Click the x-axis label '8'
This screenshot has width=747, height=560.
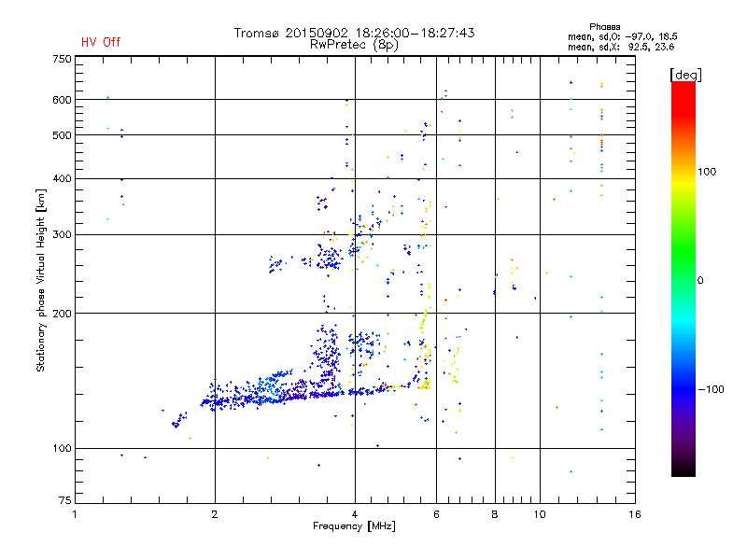[x=495, y=514]
